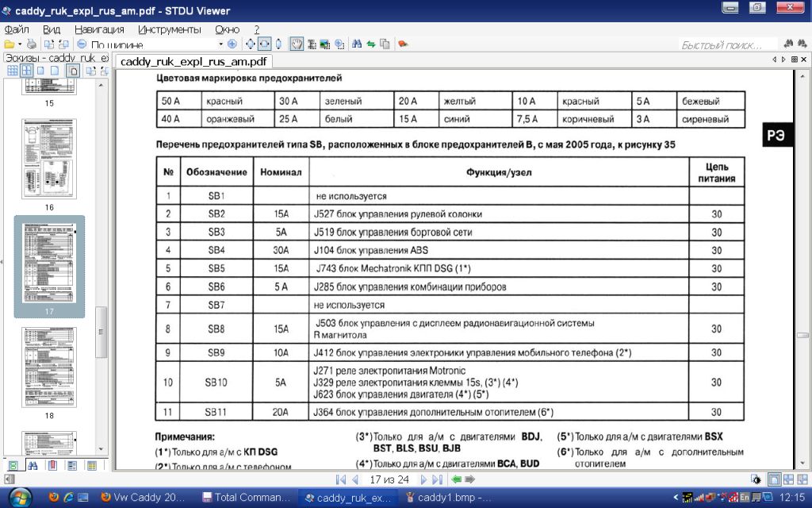
Task: Select the zoom selection tool
Action: coord(339,44)
